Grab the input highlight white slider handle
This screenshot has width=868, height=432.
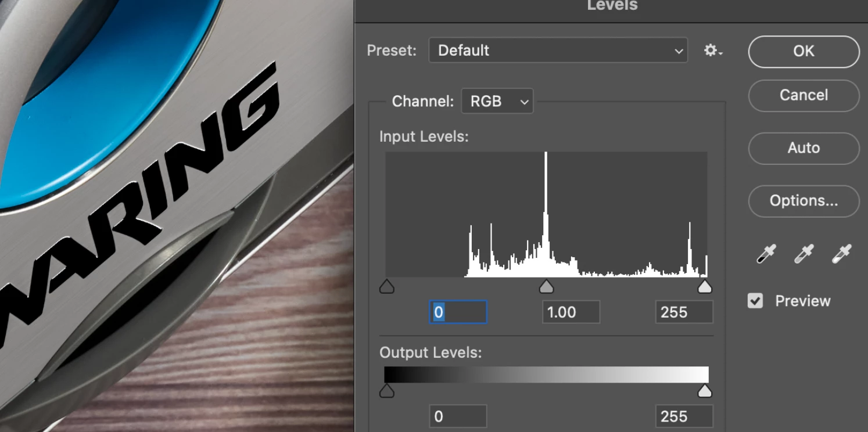[x=705, y=286]
